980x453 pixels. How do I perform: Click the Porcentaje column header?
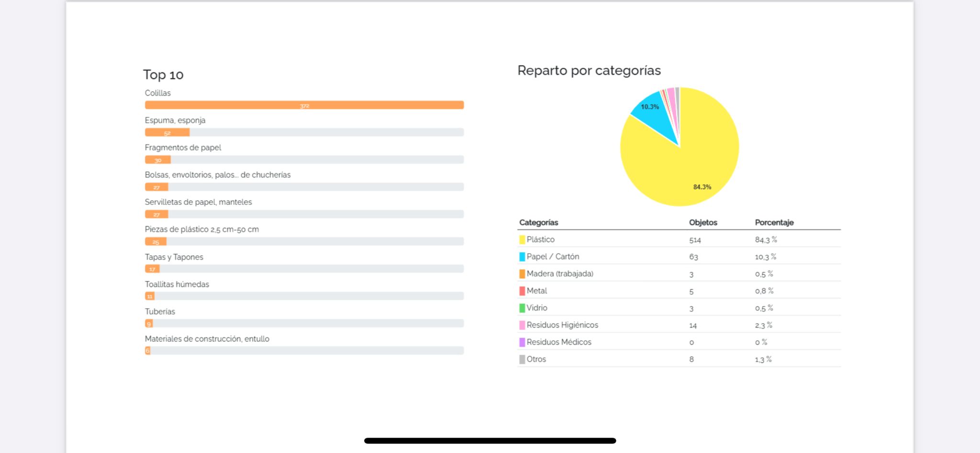point(774,222)
